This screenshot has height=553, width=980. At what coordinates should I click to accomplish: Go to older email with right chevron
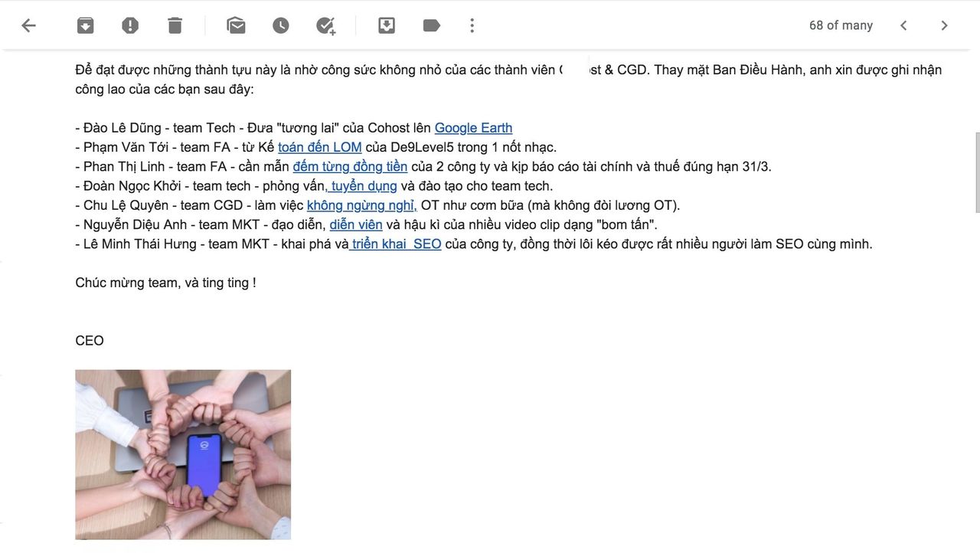[x=944, y=25]
